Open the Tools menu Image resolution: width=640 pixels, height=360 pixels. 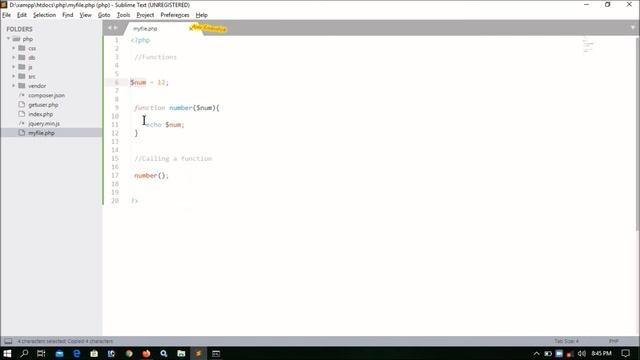123,15
